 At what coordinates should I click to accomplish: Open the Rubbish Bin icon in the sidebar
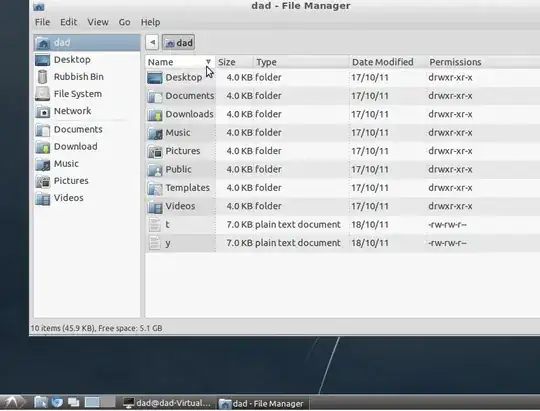pyautogui.click(x=43, y=77)
